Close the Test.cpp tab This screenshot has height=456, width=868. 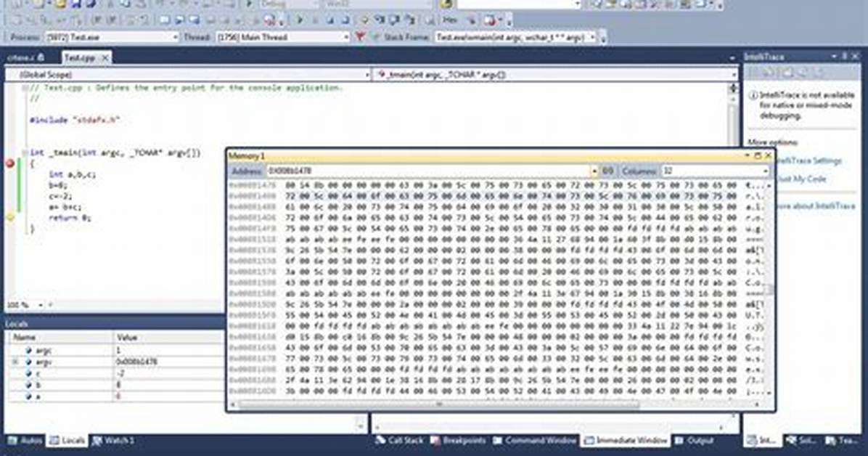[104, 57]
